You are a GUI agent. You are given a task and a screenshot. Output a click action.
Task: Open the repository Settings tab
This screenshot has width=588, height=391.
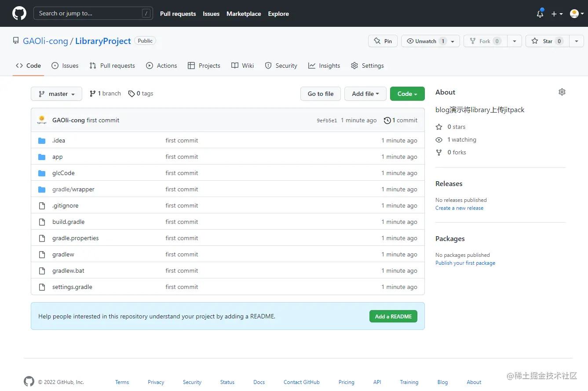coord(368,66)
